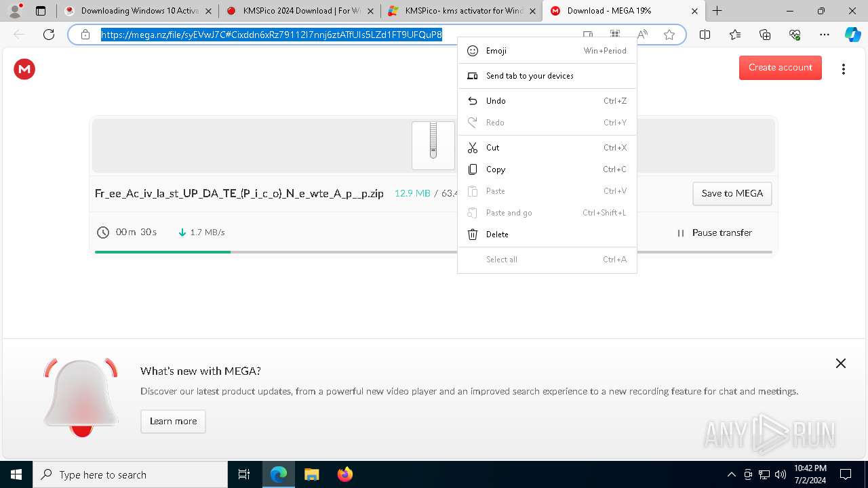Dismiss the What's new with MEGA banner
868x488 pixels.
tap(841, 363)
